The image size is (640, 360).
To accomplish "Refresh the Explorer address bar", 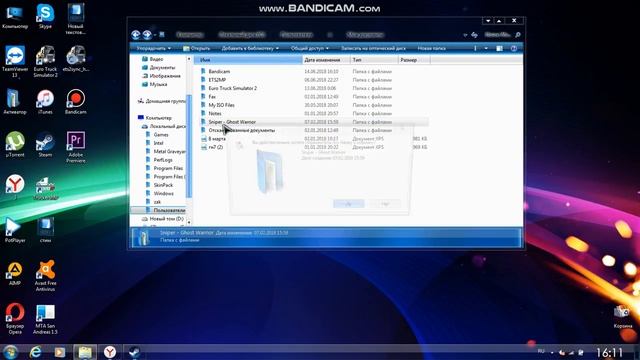I will pos(474,35).
